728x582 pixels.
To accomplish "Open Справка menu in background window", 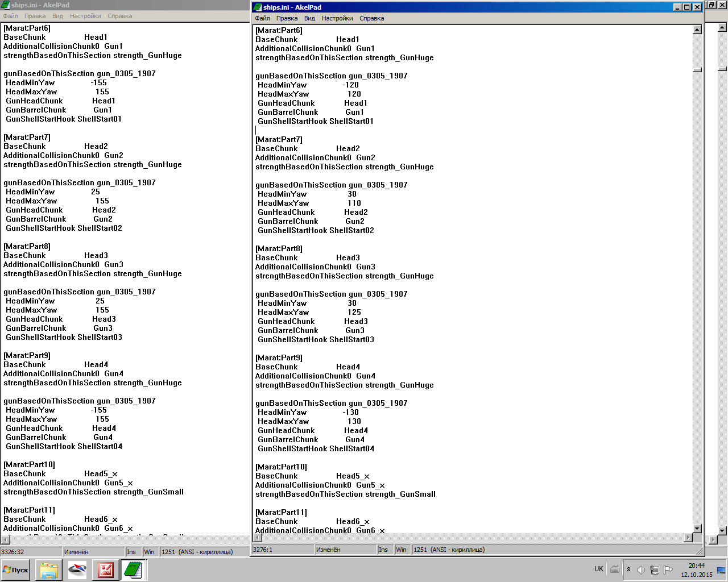I will pos(120,16).
